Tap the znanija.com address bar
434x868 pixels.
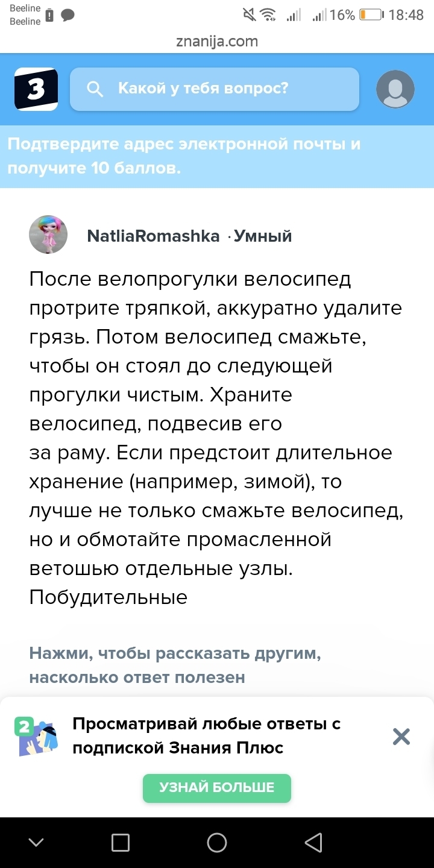pyautogui.click(x=217, y=41)
